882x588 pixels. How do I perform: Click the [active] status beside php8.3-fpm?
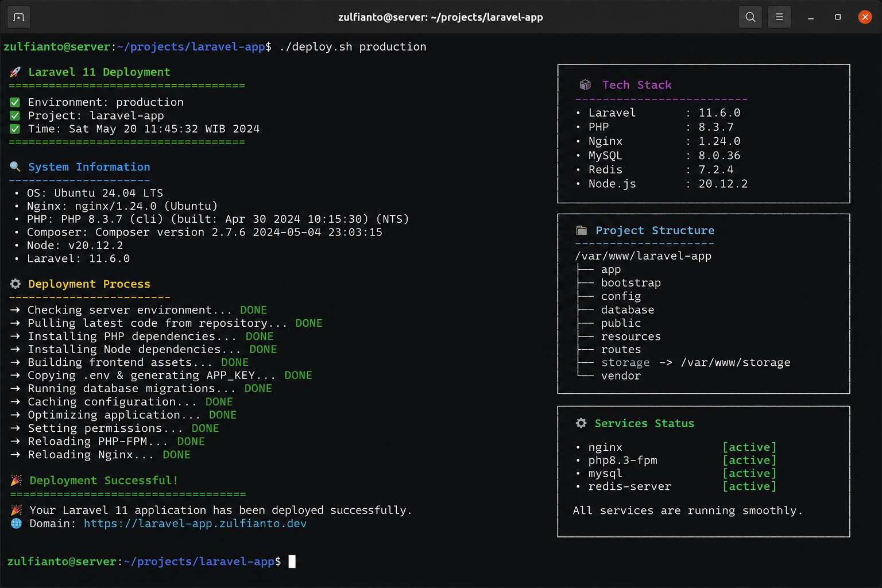point(749,460)
